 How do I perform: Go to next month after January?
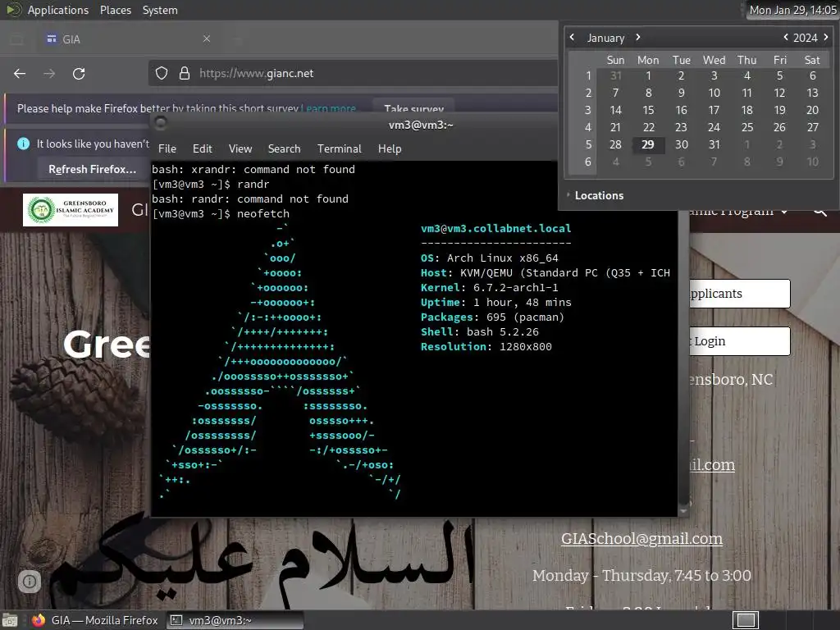pos(638,37)
